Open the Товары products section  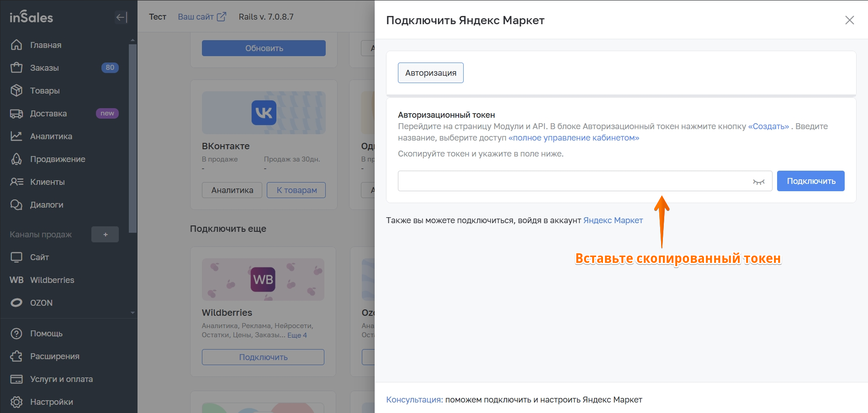[45, 91]
